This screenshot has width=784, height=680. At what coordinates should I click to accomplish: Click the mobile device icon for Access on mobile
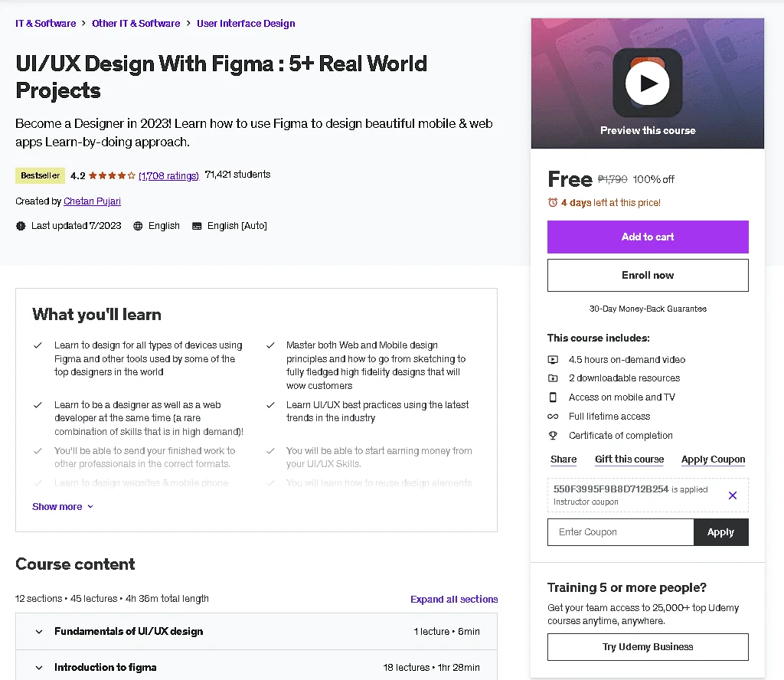click(553, 397)
